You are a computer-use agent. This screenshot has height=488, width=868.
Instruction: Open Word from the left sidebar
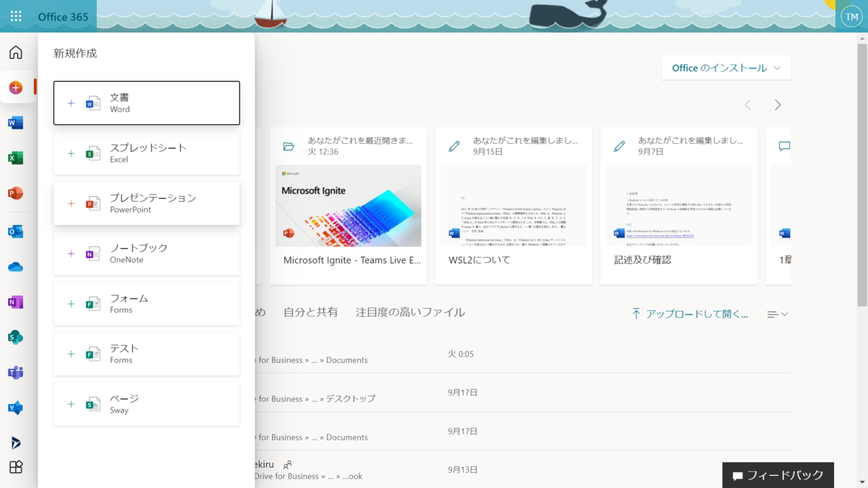(15, 123)
